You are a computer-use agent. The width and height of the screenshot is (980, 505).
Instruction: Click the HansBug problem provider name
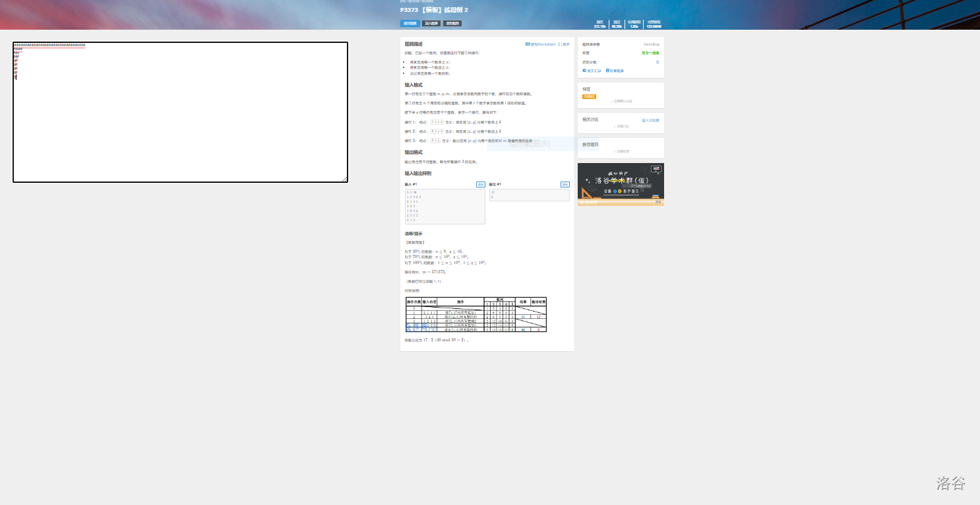click(651, 44)
